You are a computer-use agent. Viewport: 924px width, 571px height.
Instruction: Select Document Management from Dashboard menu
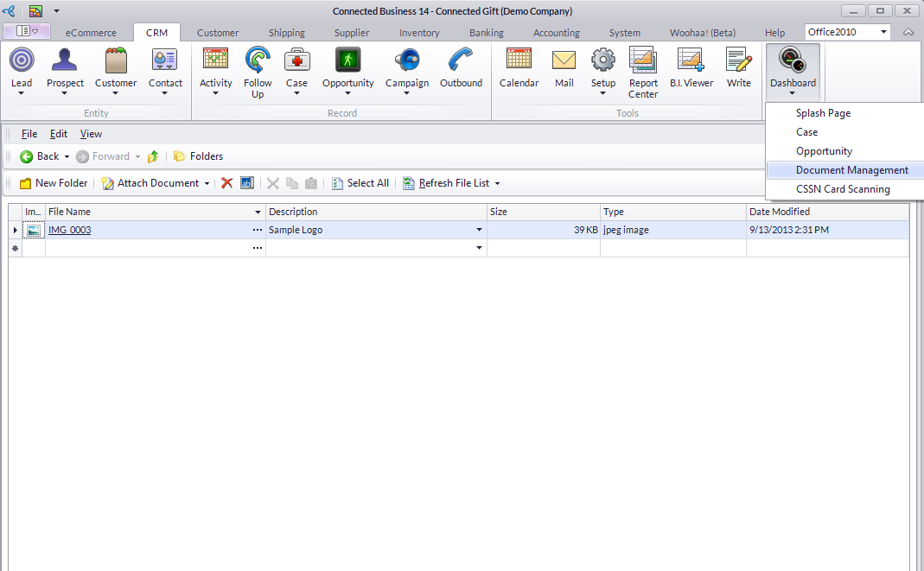pyautogui.click(x=851, y=170)
